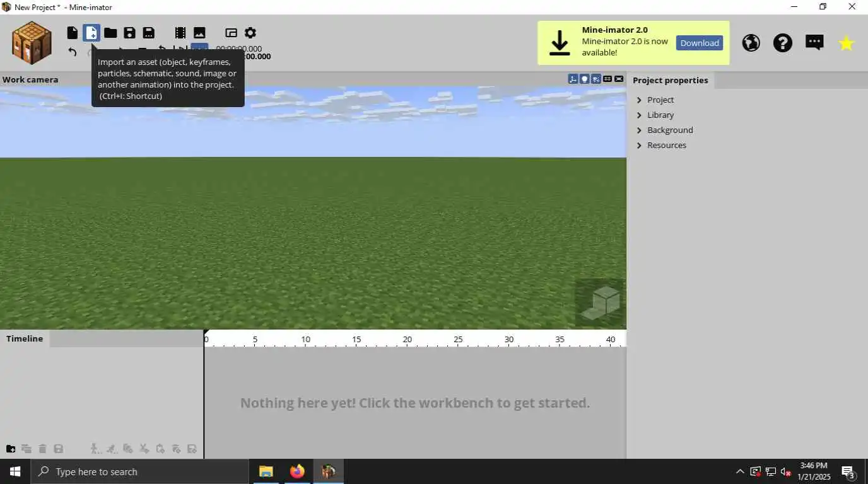The width and height of the screenshot is (868, 484).
Task: Select the Project properties tab
Action: [671, 80]
